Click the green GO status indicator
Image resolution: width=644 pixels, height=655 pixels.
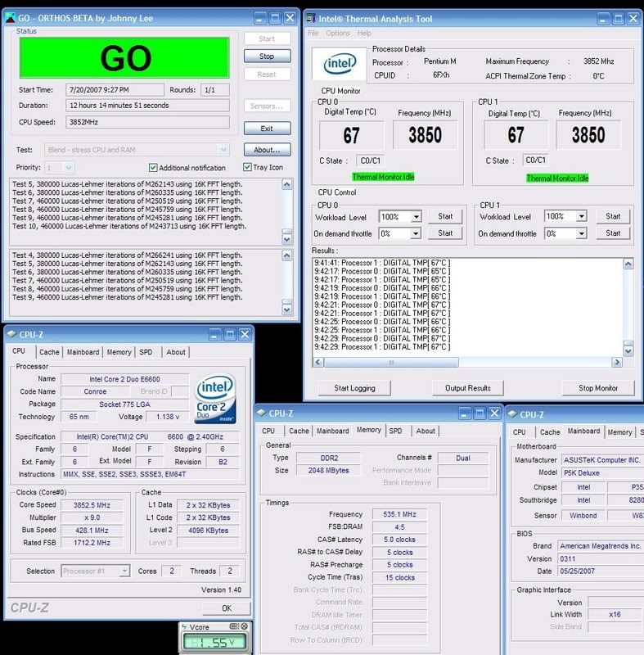(124, 57)
